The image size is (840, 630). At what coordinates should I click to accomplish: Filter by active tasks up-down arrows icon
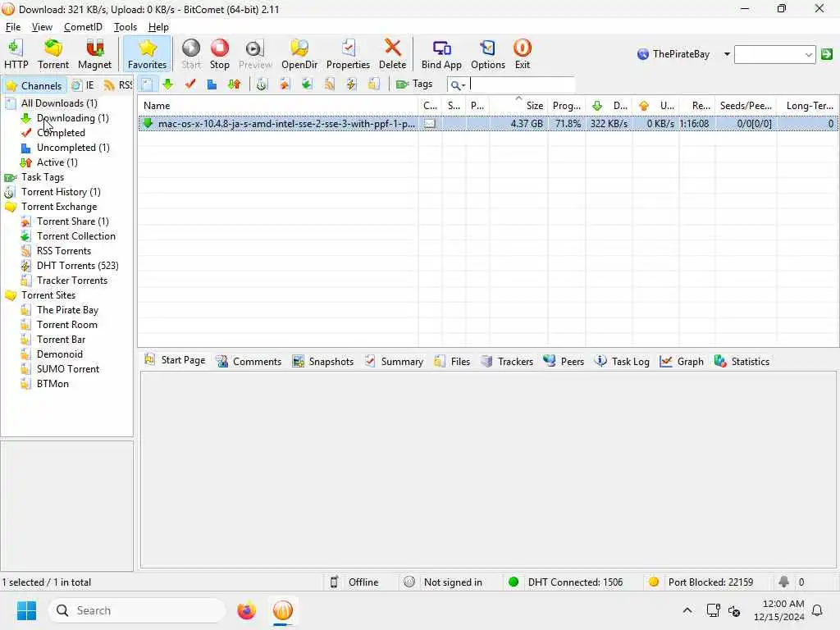coord(234,84)
